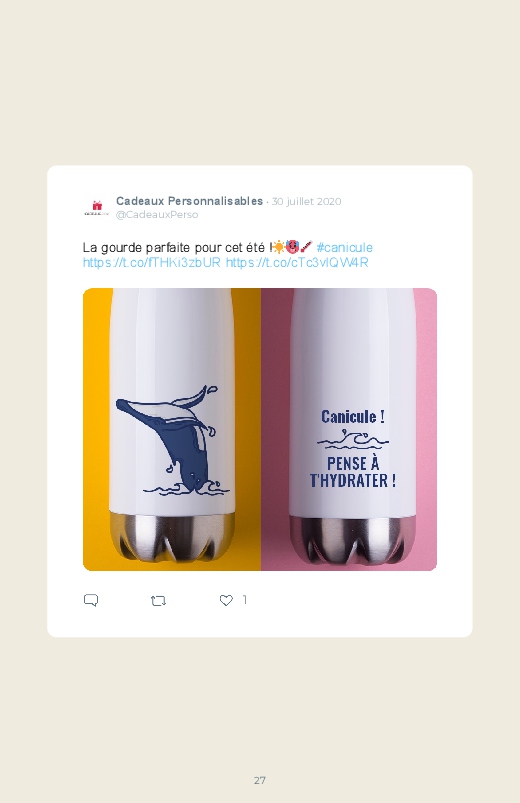The image size is (520, 803).
Task: Like the tweet with the heart icon
Action: [226, 600]
